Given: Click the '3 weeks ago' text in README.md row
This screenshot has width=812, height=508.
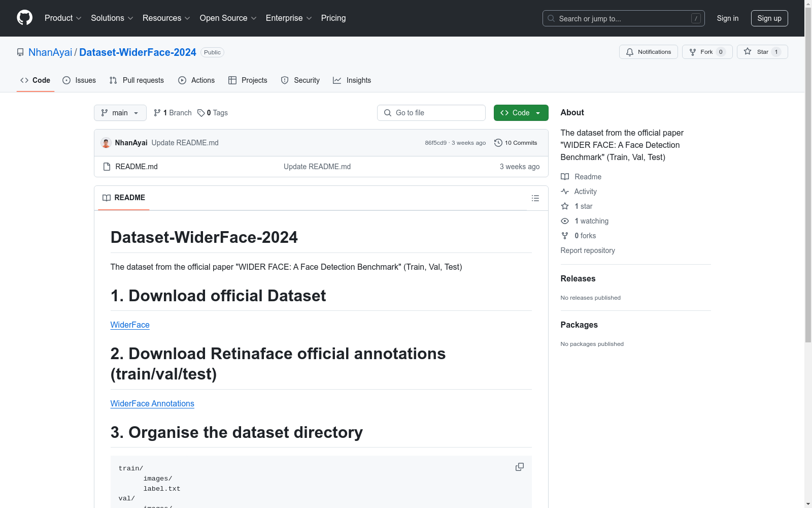Looking at the screenshot, I should 520,167.
